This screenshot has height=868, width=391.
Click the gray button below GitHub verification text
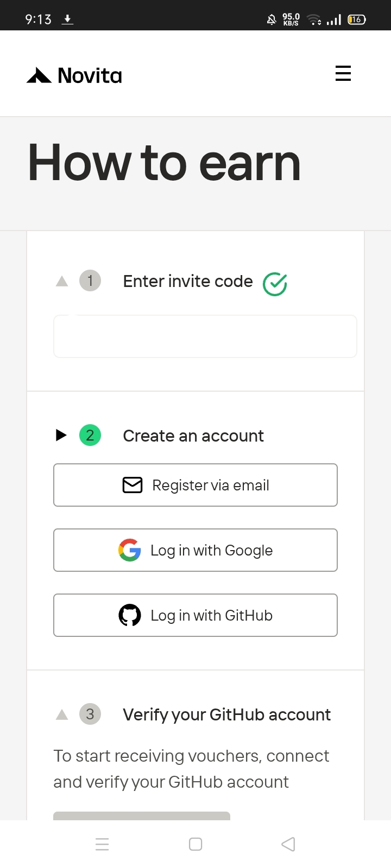pyautogui.click(x=142, y=815)
